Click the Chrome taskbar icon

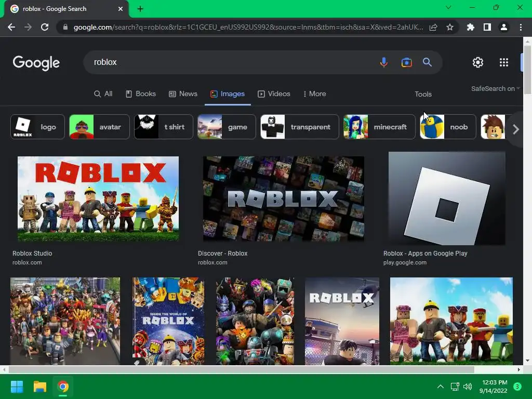[x=63, y=387]
